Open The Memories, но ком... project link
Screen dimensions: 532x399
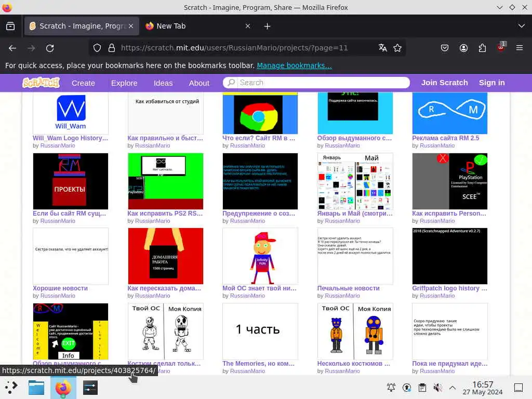coord(258,363)
